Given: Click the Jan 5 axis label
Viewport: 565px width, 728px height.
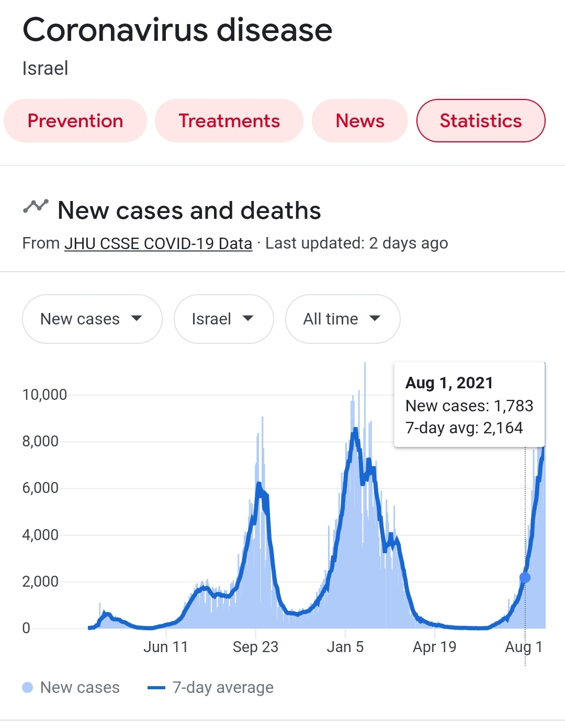Looking at the screenshot, I should 345,647.
